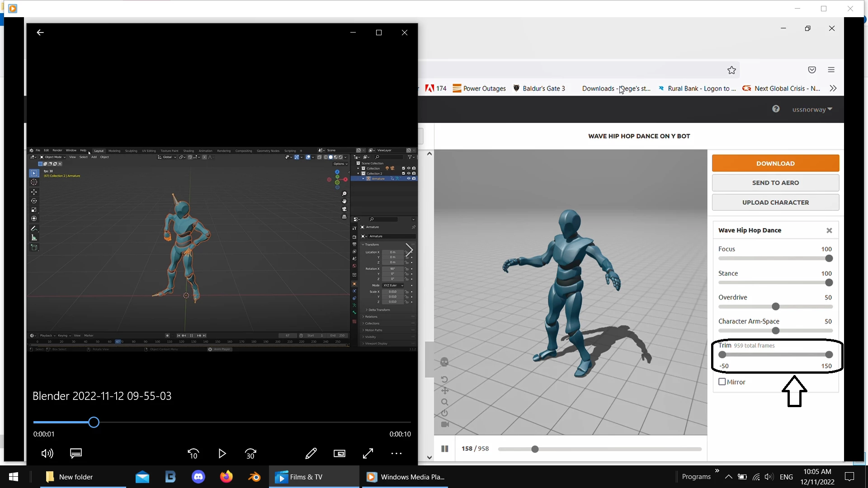Bookmark the Mixamo page via the star icon
The width and height of the screenshot is (868, 488).
point(731,70)
